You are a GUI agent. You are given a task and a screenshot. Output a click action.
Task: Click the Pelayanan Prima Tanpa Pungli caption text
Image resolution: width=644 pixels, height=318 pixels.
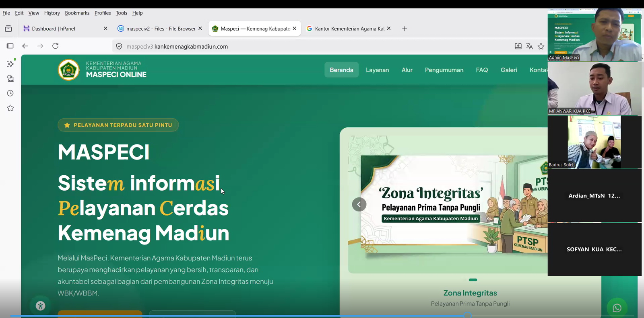click(x=470, y=304)
